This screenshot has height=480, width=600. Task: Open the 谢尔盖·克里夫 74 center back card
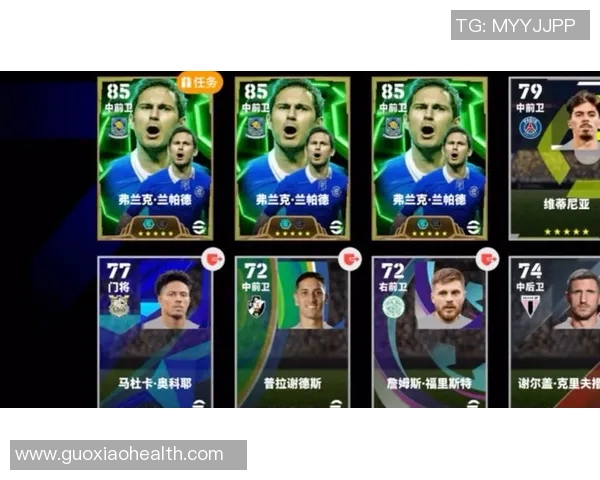(x=554, y=332)
